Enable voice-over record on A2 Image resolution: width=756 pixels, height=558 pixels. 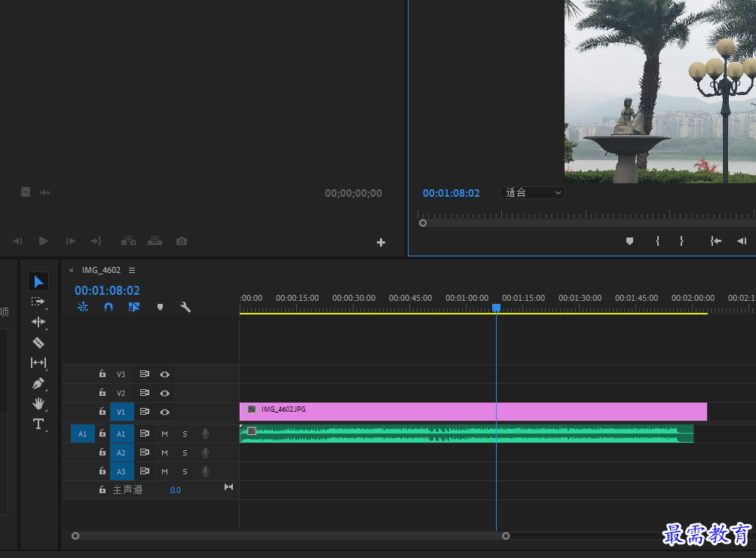click(205, 452)
